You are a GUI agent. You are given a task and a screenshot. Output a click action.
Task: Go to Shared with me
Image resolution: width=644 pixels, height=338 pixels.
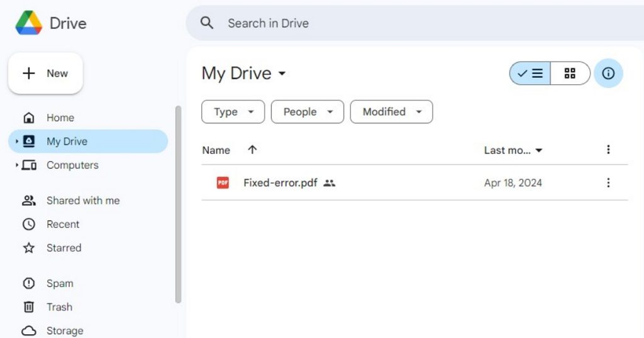point(82,200)
